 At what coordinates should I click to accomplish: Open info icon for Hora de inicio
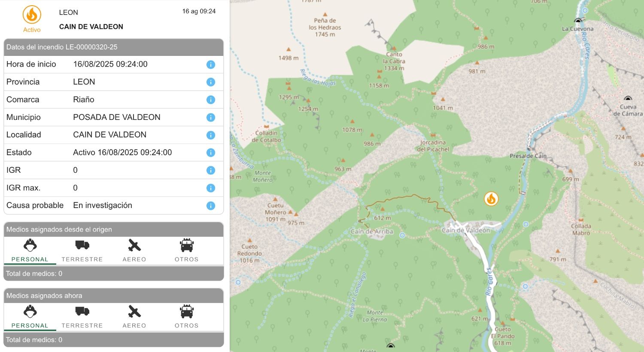pyautogui.click(x=210, y=64)
